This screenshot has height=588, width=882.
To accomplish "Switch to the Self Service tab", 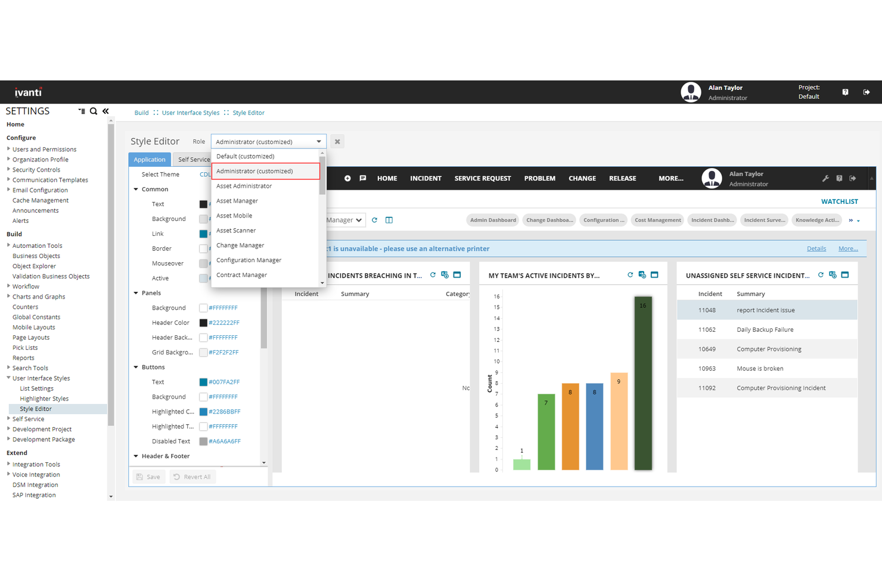I will coord(193,159).
